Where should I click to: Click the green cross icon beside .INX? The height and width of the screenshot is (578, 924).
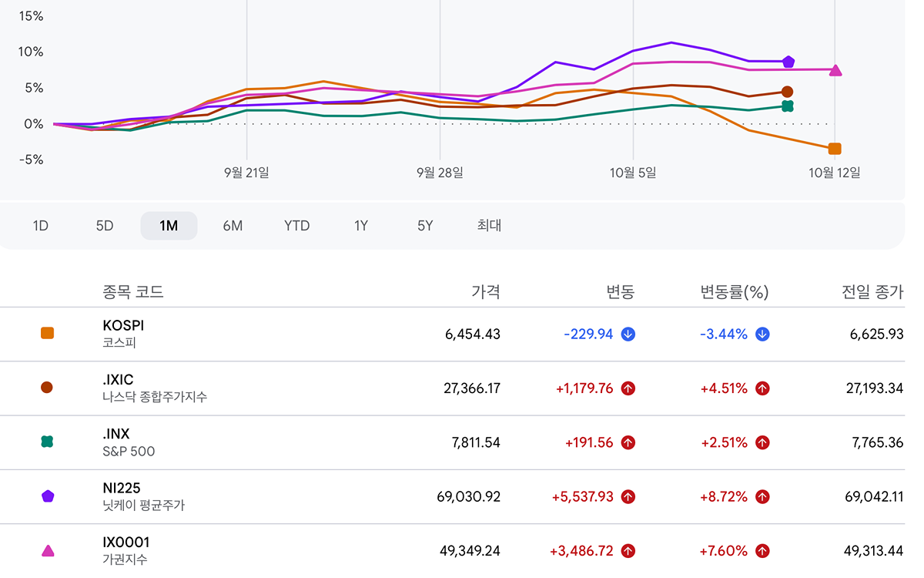pyautogui.click(x=47, y=442)
